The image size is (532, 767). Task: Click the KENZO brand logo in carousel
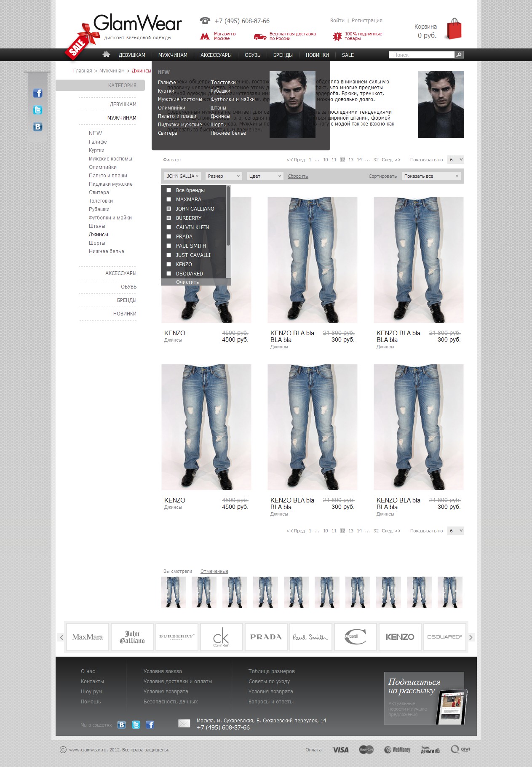(x=400, y=637)
